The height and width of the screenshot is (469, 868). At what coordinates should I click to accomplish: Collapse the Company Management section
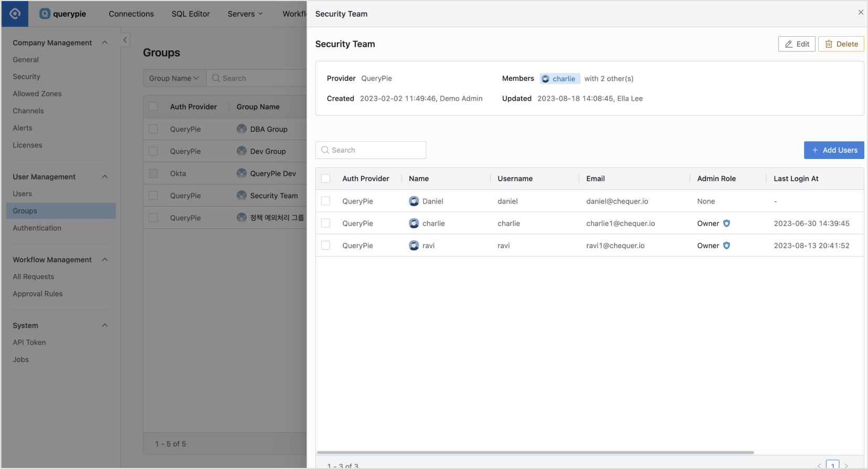(105, 42)
